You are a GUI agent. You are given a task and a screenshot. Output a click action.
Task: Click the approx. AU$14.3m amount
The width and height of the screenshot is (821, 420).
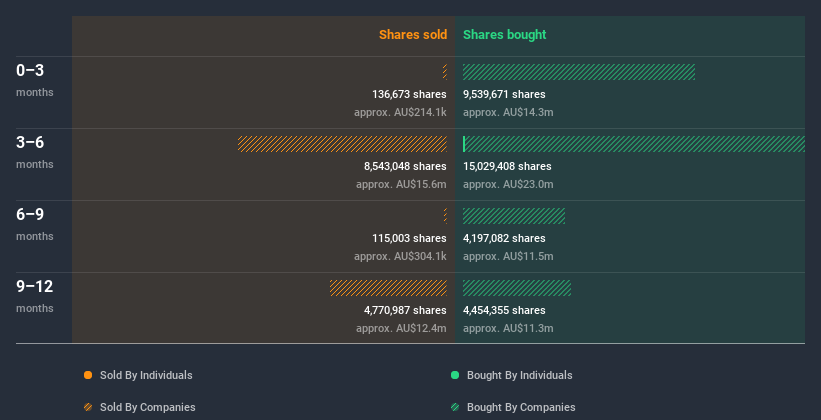(508, 112)
